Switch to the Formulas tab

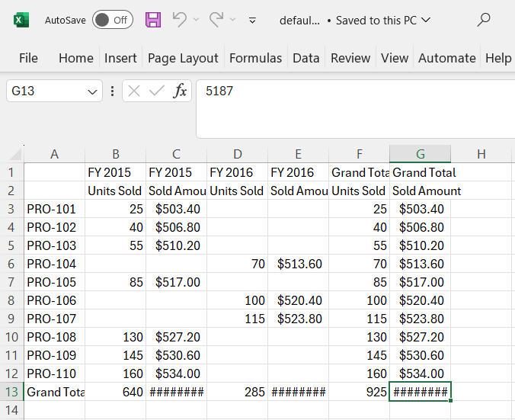coord(255,58)
